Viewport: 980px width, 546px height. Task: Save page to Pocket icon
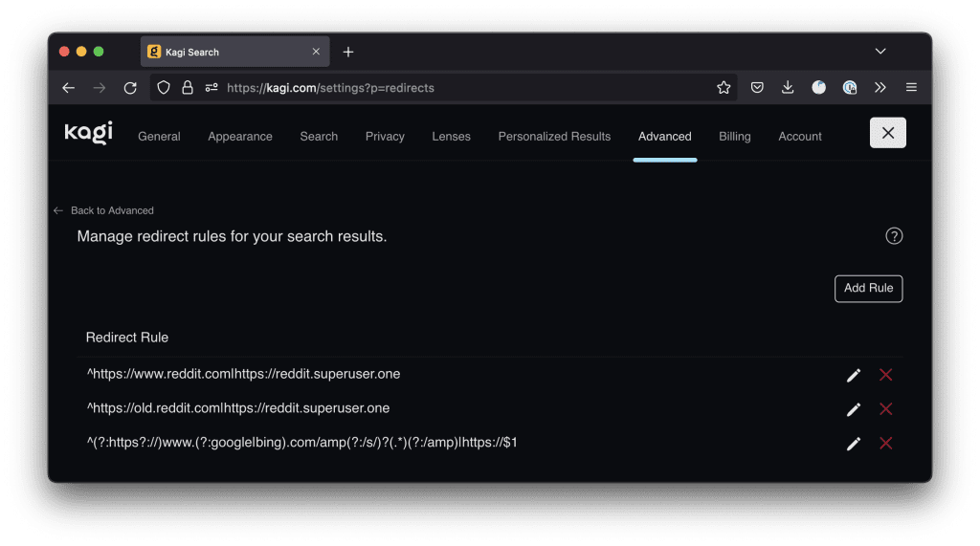click(757, 87)
